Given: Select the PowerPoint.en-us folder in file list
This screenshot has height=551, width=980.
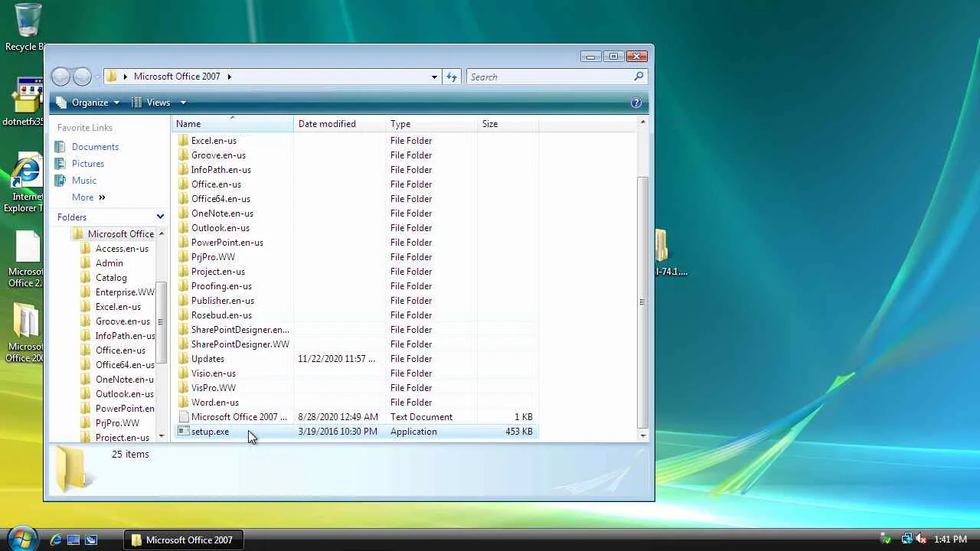Looking at the screenshot, I should [227, 243].
